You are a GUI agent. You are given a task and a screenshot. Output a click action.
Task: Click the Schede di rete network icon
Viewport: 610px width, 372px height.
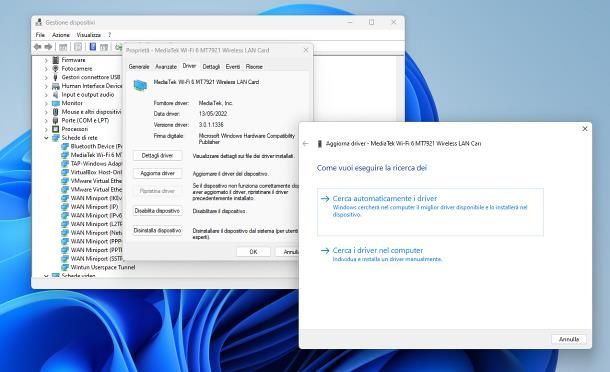point(56,138)
